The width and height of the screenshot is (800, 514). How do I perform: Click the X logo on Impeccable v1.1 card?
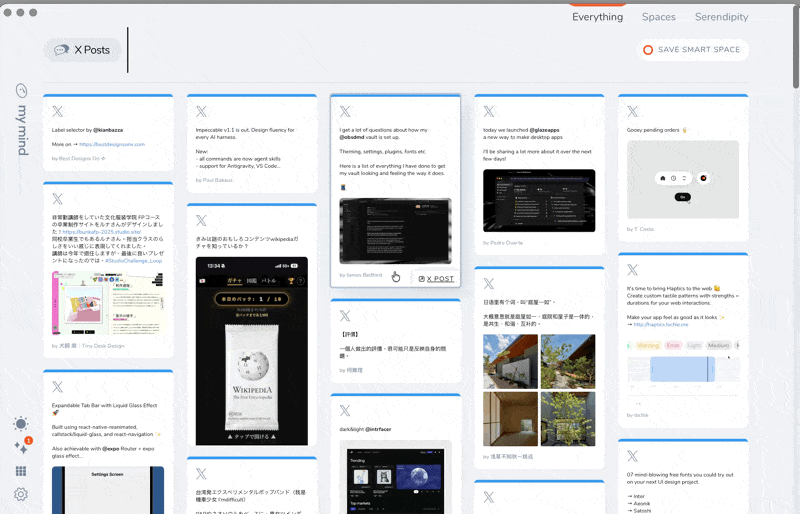(x=202, y=111)
